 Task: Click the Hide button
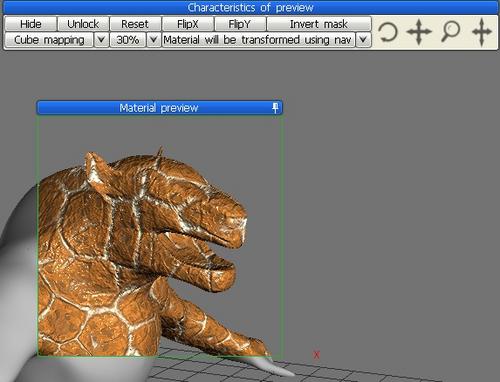[x=31, y=24]
